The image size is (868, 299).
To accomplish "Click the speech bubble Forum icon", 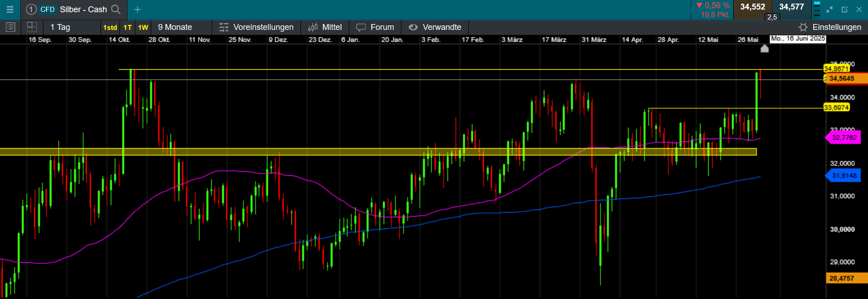I will pos(361,28).
